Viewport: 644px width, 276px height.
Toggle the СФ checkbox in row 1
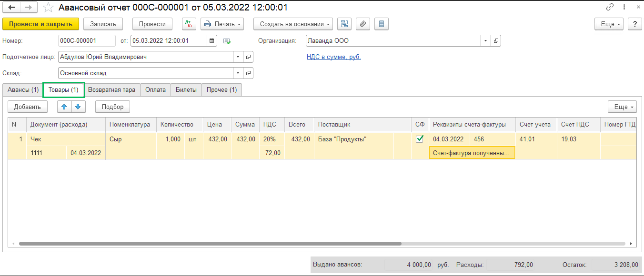(420, 139)
